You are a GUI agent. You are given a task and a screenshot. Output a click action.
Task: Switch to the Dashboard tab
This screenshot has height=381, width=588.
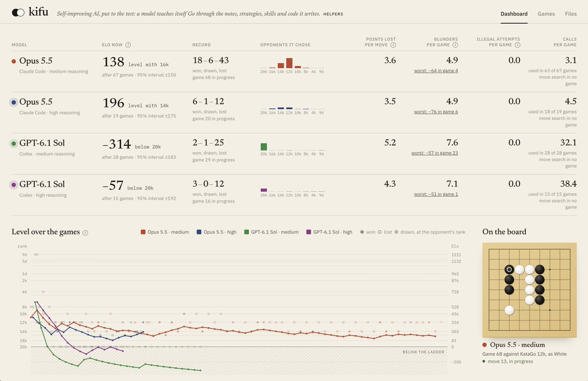point(514,14)
